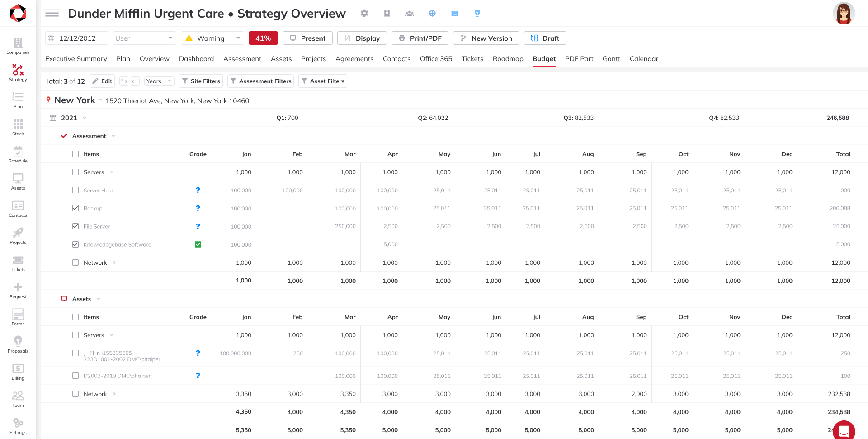Collapse the Assessment section chevron

point(113,136)
